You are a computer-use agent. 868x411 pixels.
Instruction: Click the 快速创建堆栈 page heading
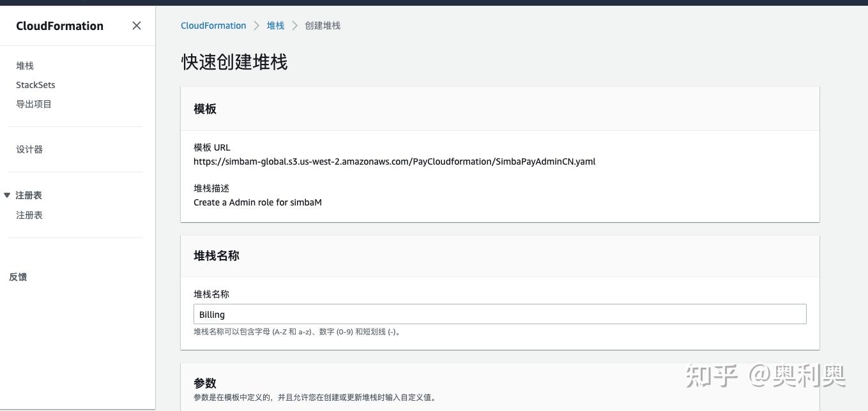[x=234, y=63]
